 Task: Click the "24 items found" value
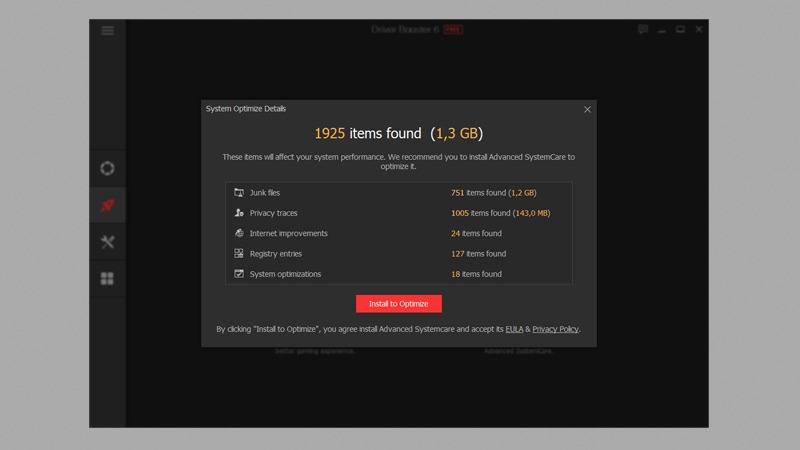click(x=476, y=233)
